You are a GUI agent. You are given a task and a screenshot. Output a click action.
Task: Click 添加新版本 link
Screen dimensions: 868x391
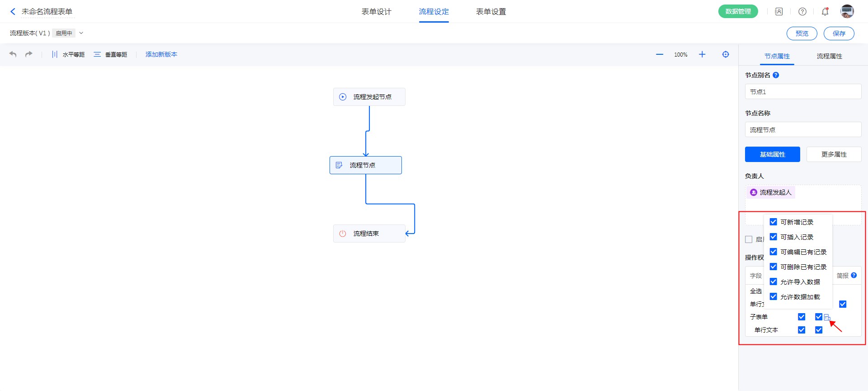161,54
